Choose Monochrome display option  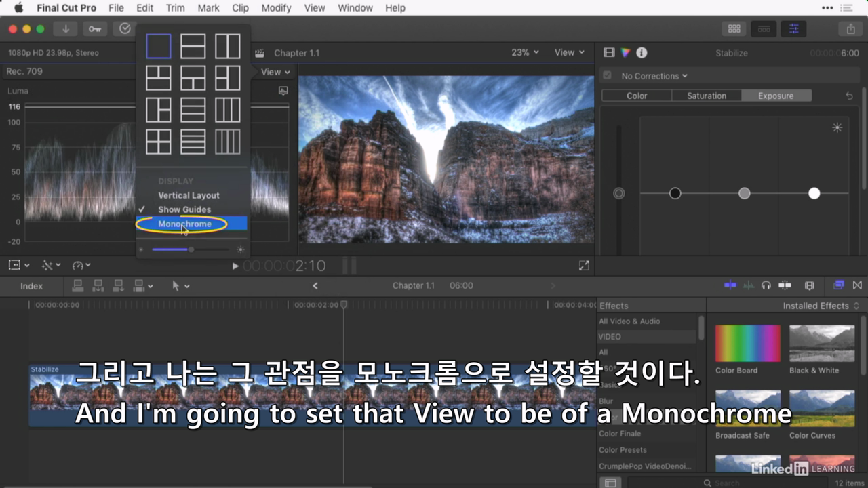coord(184,224)
